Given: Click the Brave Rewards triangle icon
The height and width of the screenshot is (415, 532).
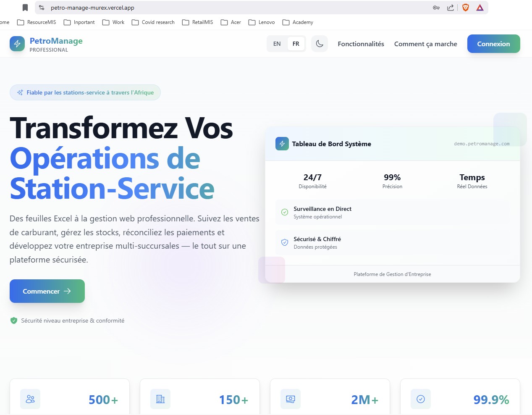Looking at the screenshot, I should 480,8.
